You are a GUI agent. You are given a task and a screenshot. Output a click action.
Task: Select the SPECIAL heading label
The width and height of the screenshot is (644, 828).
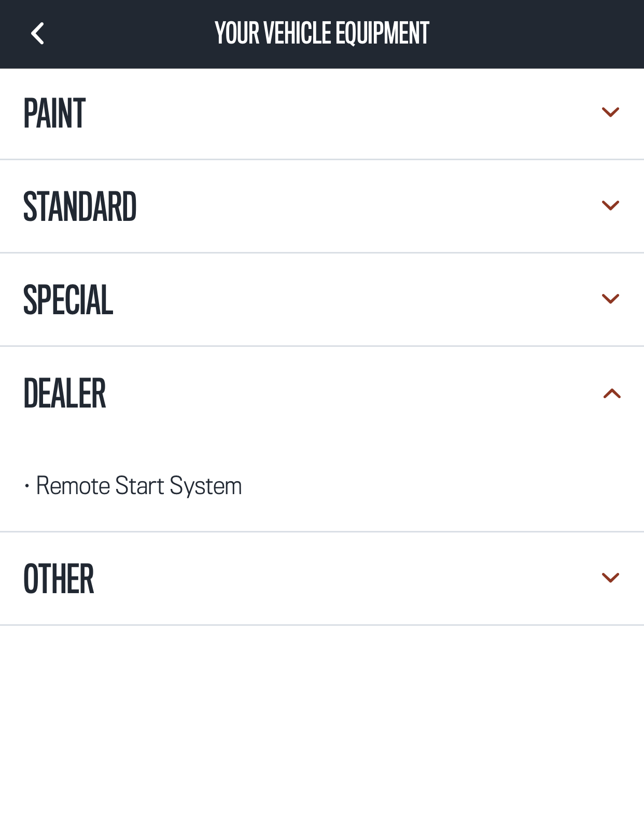click(x=68, y=300)
